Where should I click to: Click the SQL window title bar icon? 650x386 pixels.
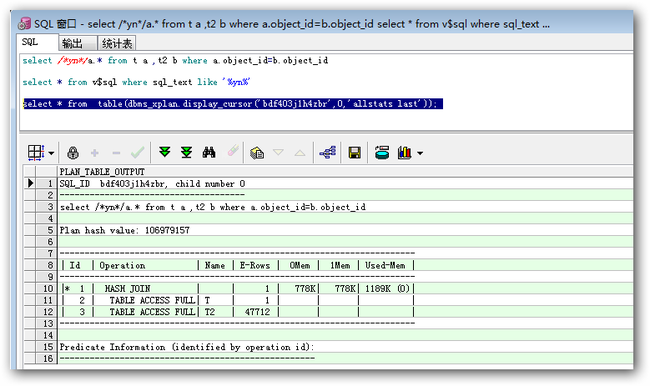click(24, 24)
